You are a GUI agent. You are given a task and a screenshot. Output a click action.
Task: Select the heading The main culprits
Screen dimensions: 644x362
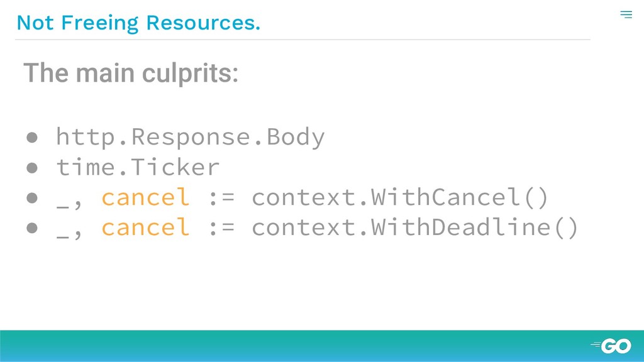(131, 73)
